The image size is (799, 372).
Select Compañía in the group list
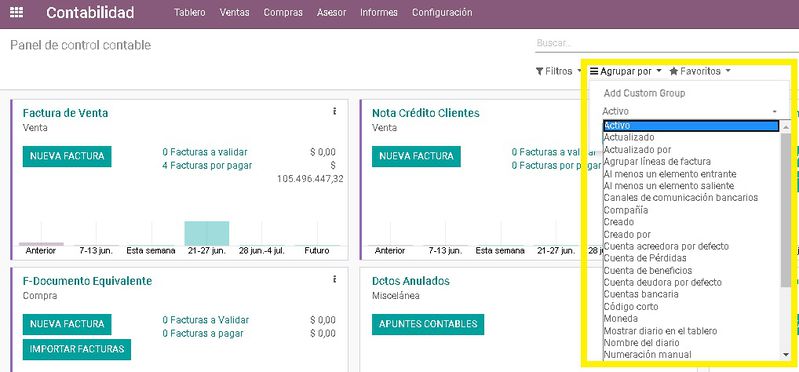click(x=626, y=210)
